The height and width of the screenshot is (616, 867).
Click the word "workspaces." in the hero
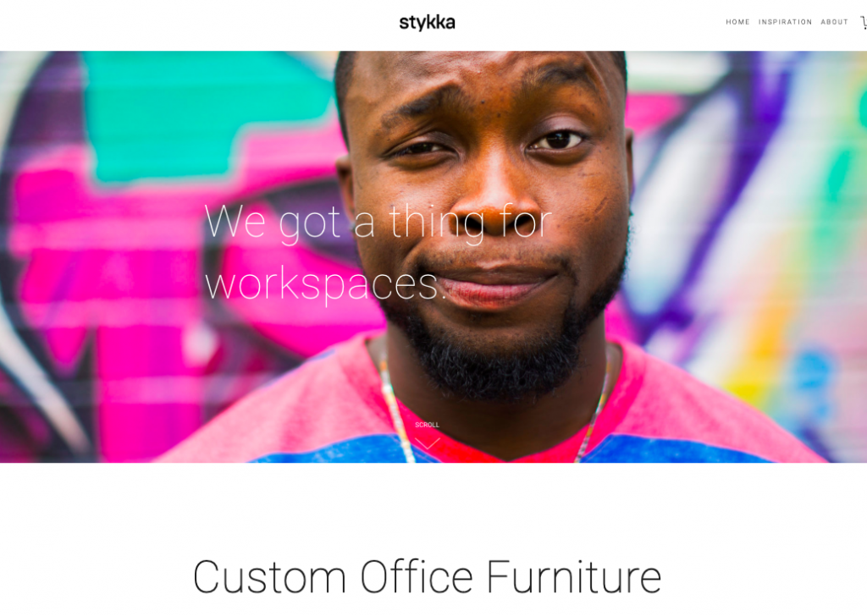pyautogui.click(x=325, y=284)
